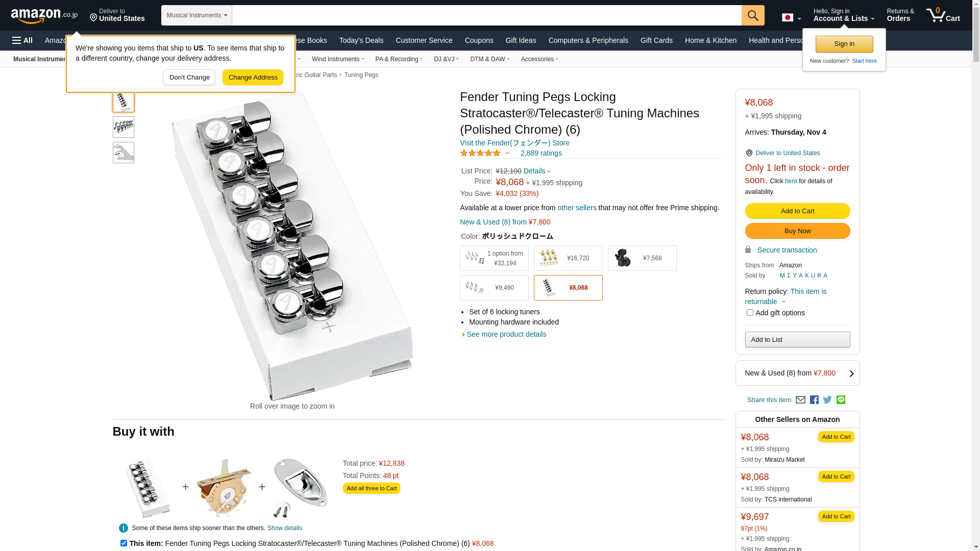Select the ¥16,720 gold color option
The height and width of the screenshot is (551, 980).
[x=568, y=258]
